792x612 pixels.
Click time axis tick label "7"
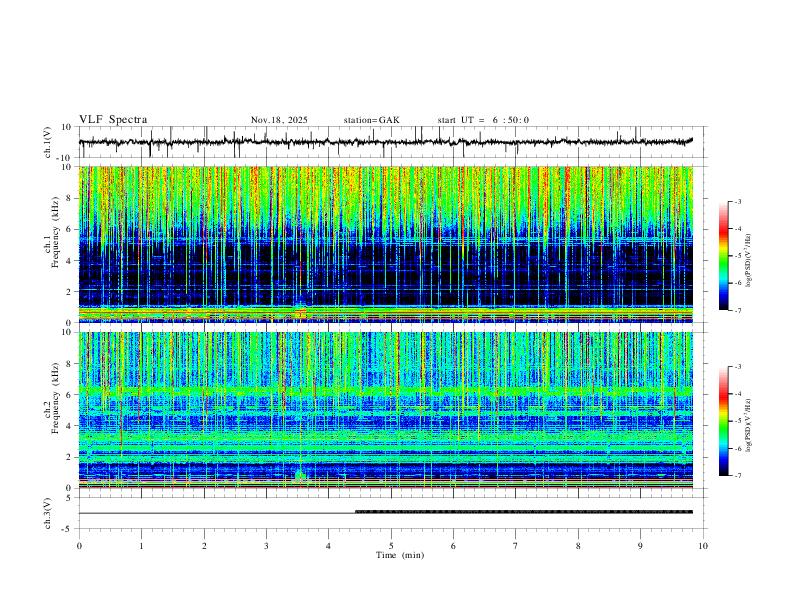[516, 546]
